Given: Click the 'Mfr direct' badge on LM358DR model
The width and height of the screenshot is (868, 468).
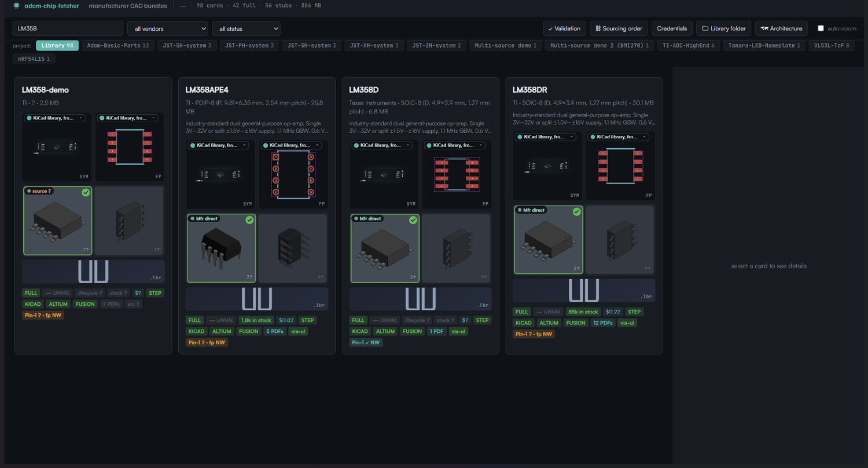Looking at the screenshot, I should (x=531, y=210).
